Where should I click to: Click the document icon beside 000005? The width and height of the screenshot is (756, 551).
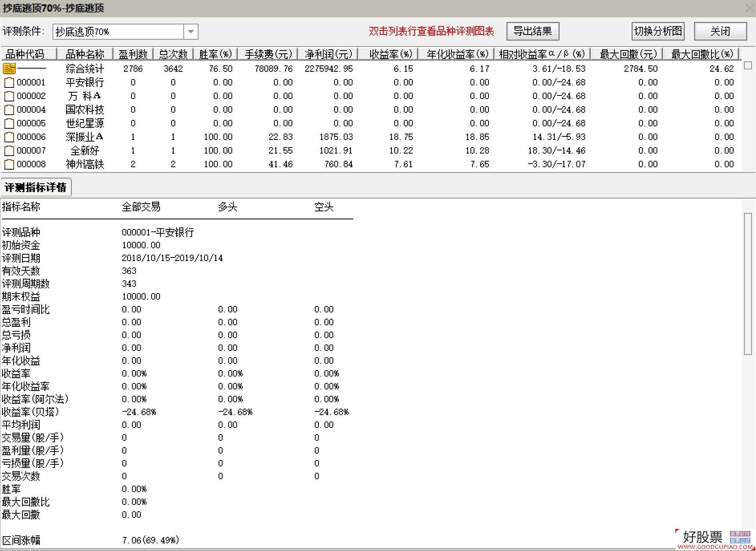pyautogui.click(x=9, y=124)
